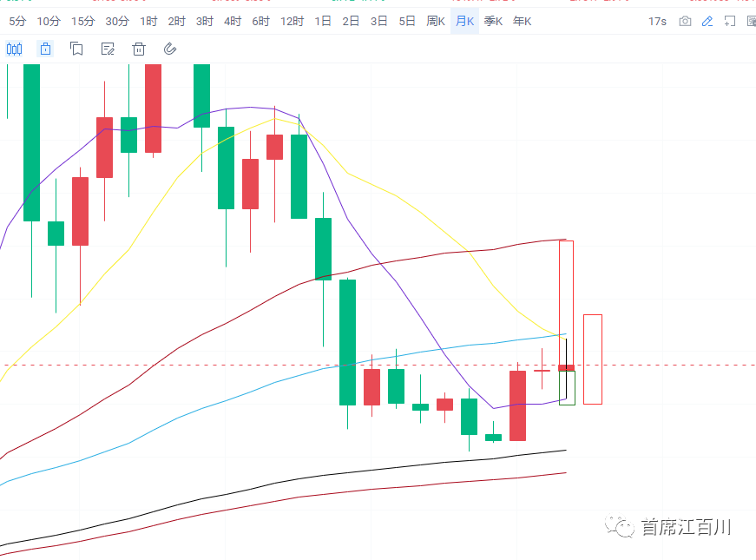
Task: Open the edit note icon
Action: (108, 49)
